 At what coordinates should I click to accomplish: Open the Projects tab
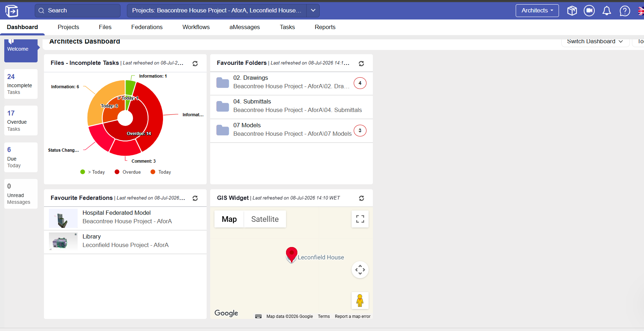tap(68, 27)
